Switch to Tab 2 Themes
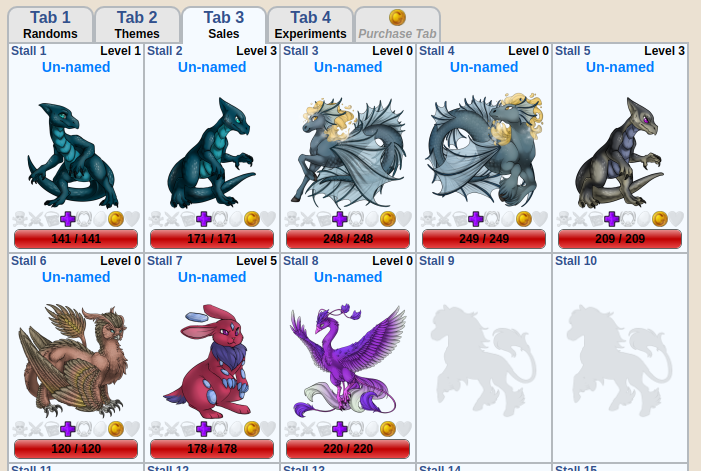The image size is (701, 471). (x=137, y=25)
